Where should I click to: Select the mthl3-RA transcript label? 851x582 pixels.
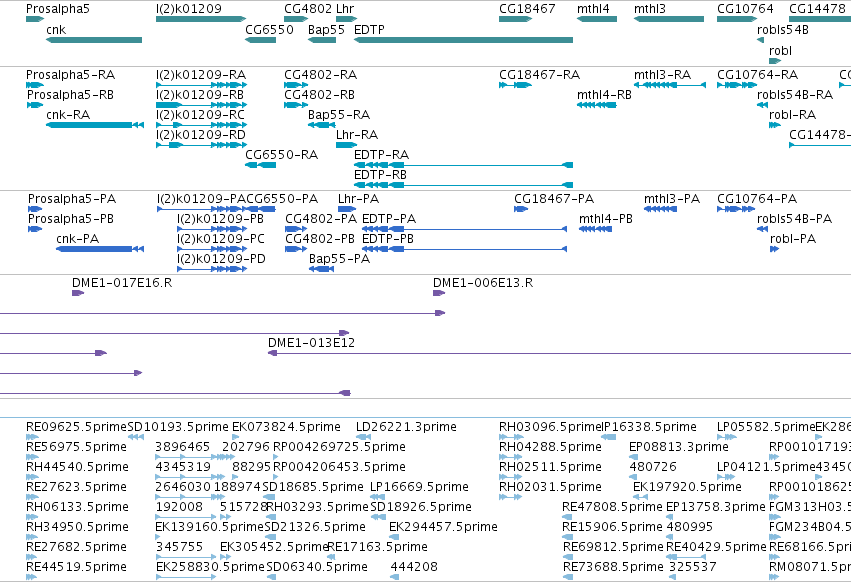(662, 74)
